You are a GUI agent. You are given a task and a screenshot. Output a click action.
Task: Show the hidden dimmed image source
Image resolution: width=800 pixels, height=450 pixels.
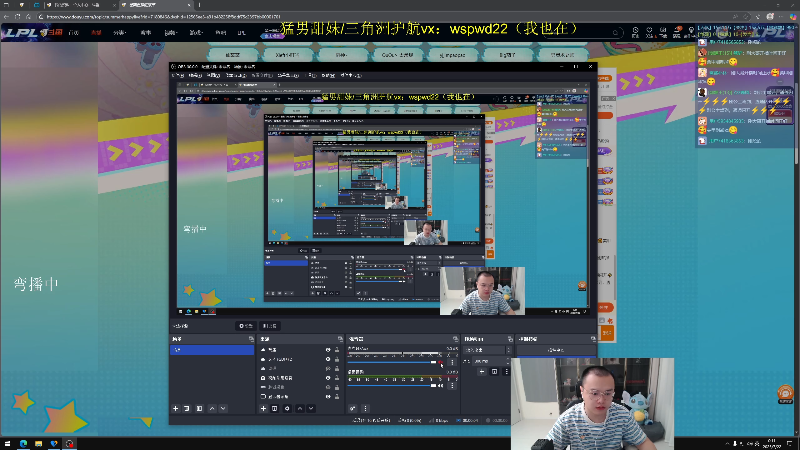328,368
